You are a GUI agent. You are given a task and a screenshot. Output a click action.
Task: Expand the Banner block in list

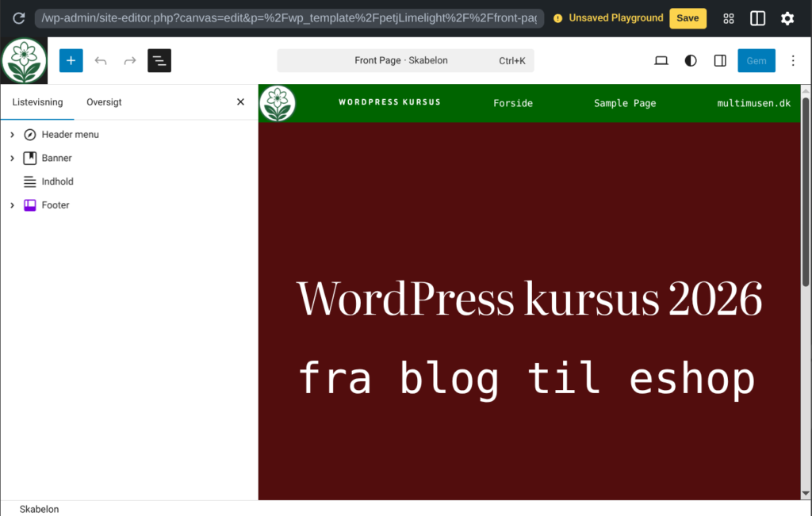click(x=13, y=159)
